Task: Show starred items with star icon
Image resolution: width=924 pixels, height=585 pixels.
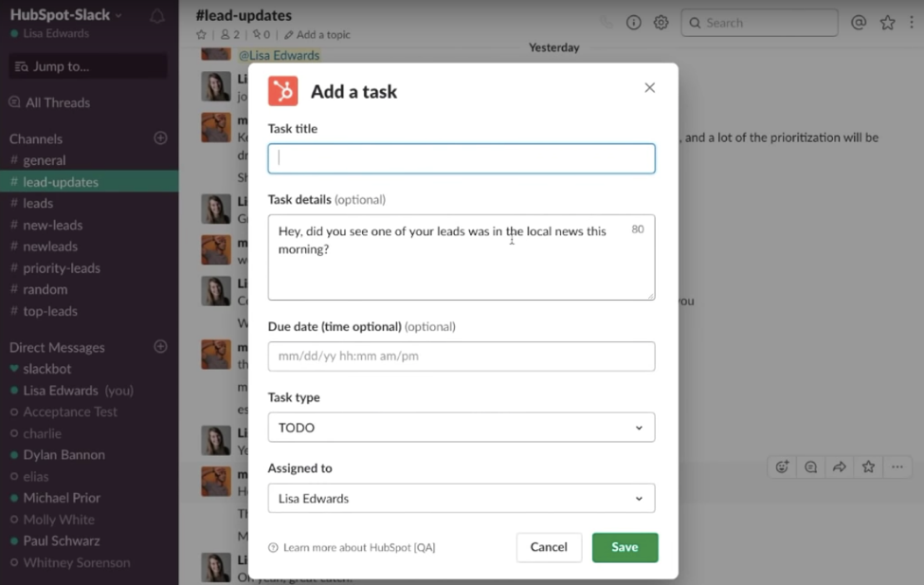Action: pos(887,23)
